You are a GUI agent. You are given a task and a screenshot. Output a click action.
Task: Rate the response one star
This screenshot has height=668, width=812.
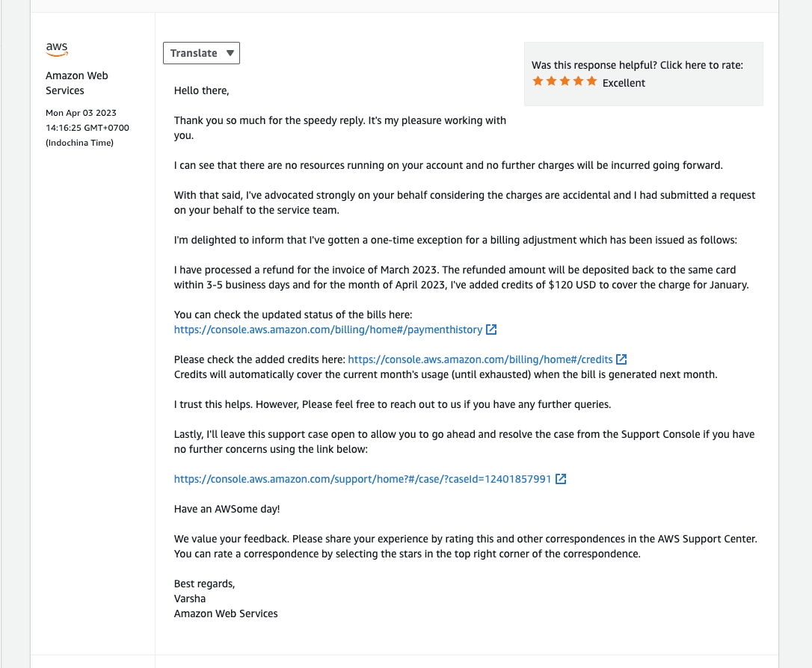538,81
